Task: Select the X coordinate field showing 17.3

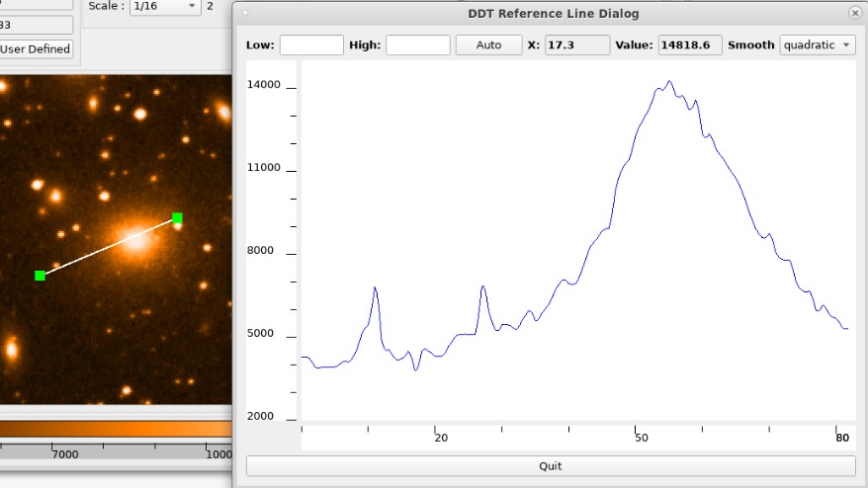Action: (577, 45)
